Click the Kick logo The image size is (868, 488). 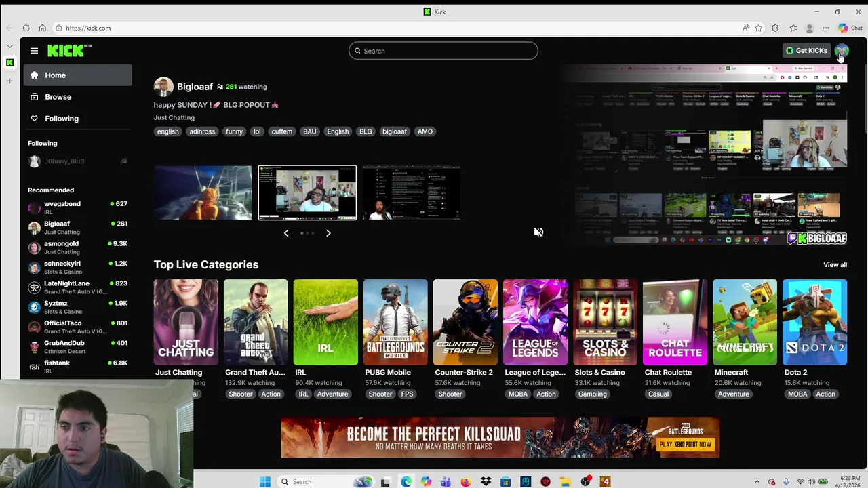click(69, 50)
